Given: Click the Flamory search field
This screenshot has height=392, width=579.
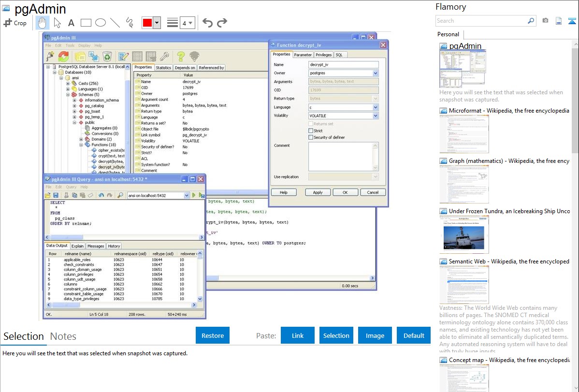Looking at the screenshot, I should (481, 21).
